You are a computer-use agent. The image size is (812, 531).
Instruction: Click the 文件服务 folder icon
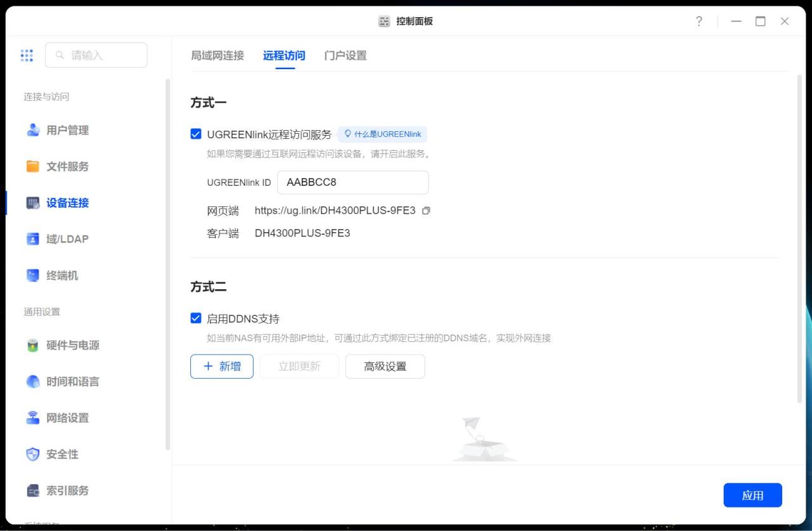(x=33, y=166)
